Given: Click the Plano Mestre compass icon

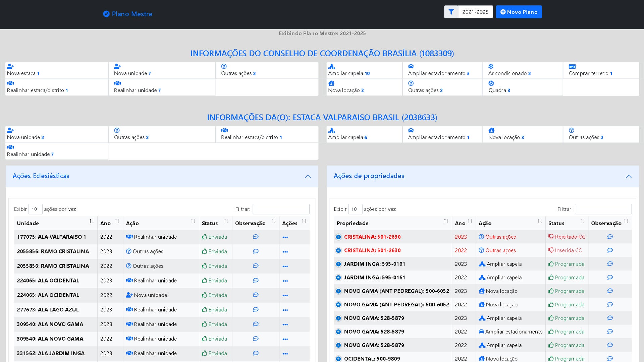Looking at the screenshot, I should pyautogui.click(x=106, y=14).
